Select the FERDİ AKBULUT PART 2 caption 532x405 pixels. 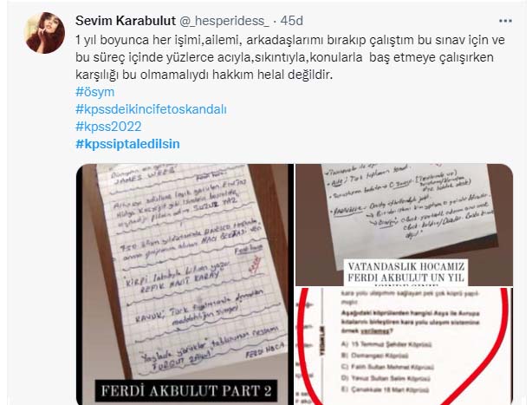click(x=186, y=391)
